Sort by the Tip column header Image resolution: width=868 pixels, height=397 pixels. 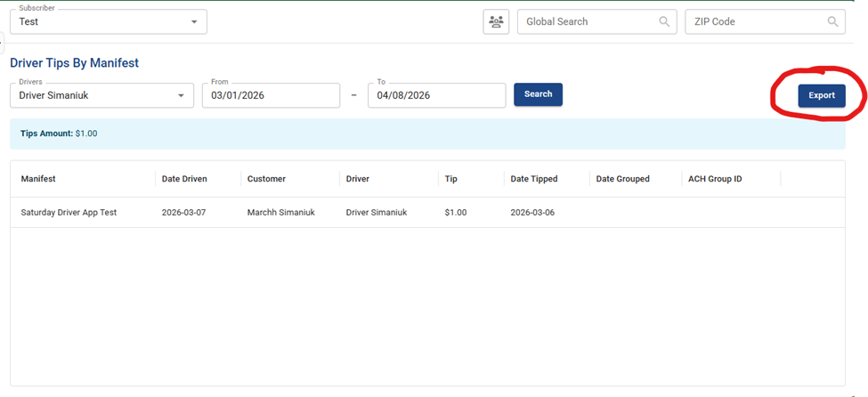coord(451,179)
